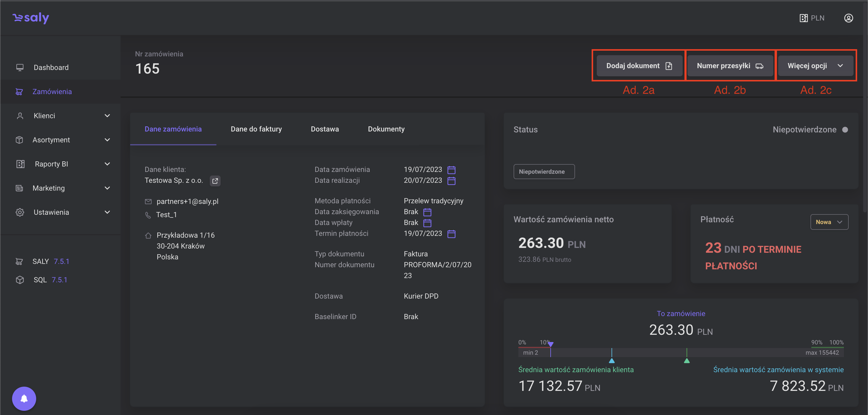Open calendar for Termin płatności
The image size is (868, 415).
[x=451, y=234]
